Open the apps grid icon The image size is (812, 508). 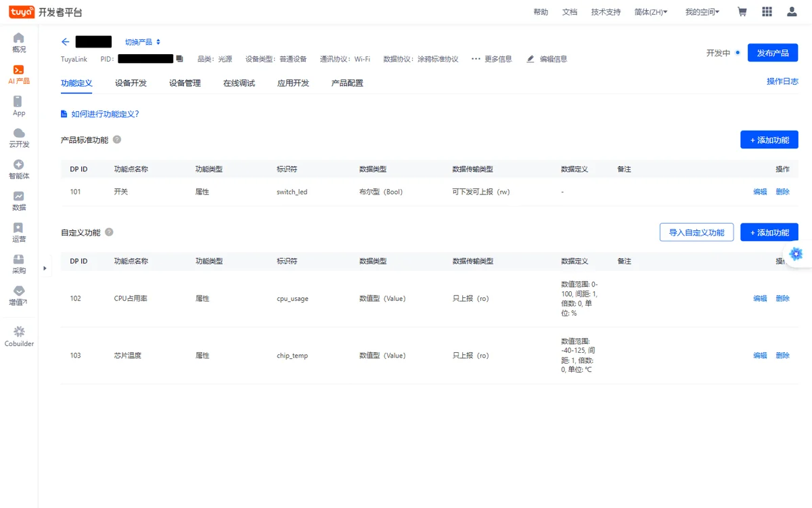point(767,12)
